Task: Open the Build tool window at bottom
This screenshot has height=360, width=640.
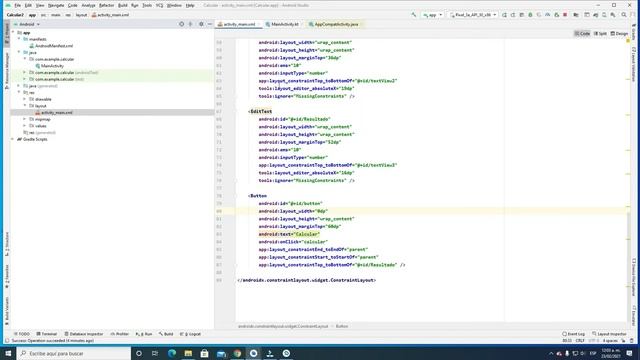Action: pyautogui.click(x=166, y=334)
